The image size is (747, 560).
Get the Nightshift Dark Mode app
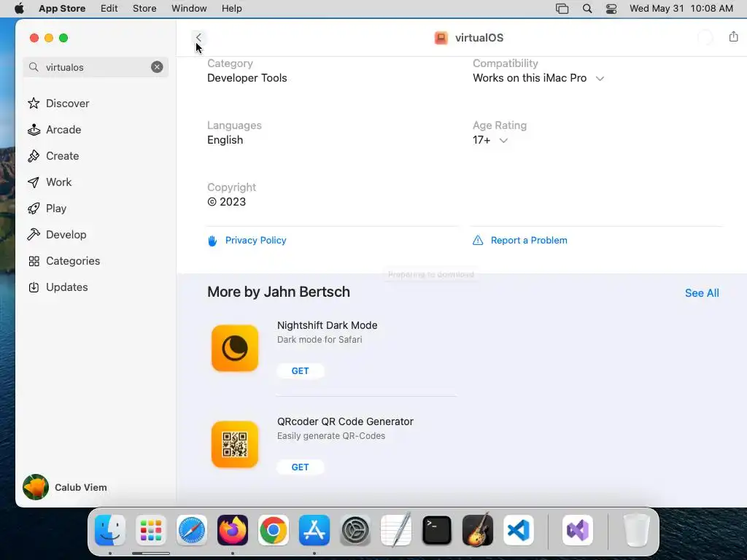300,371
